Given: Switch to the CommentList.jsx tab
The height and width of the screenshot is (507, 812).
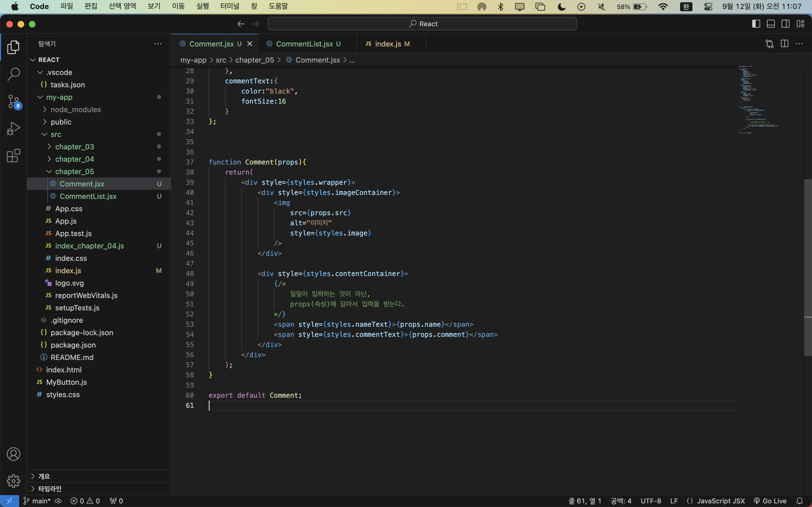Looking at the screenshot, I should [304, 44].
